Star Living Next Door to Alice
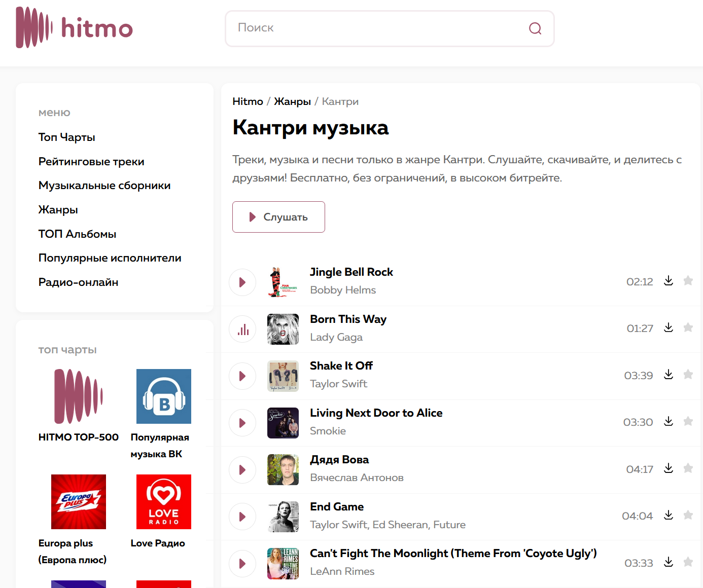Viewport: 703px width, 588px height. point(688,421)
